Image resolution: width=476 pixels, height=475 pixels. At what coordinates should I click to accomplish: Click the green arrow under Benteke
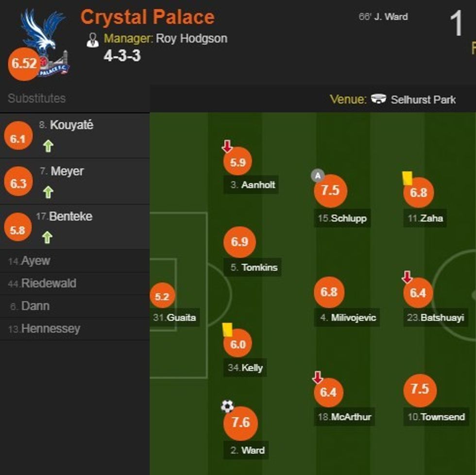tap(48, 237)
